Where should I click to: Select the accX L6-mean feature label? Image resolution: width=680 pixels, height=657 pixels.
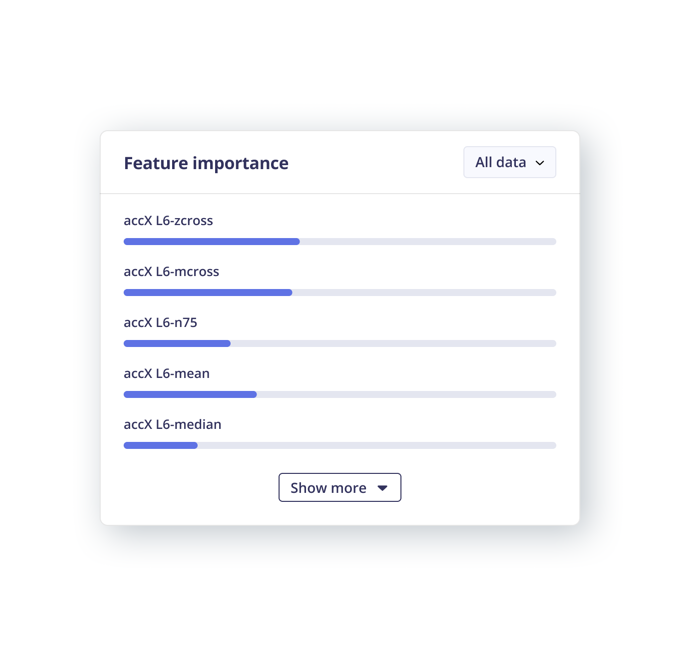166,373
